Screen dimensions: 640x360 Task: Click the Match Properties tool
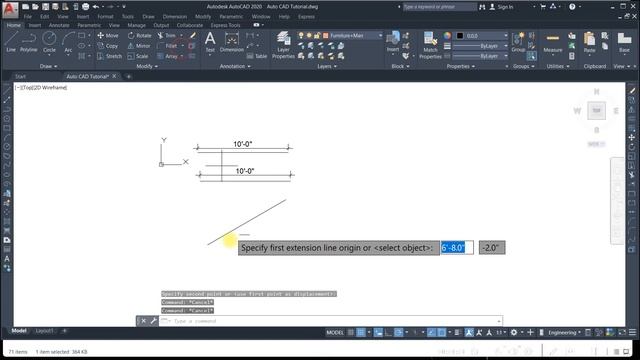(430, 45)
